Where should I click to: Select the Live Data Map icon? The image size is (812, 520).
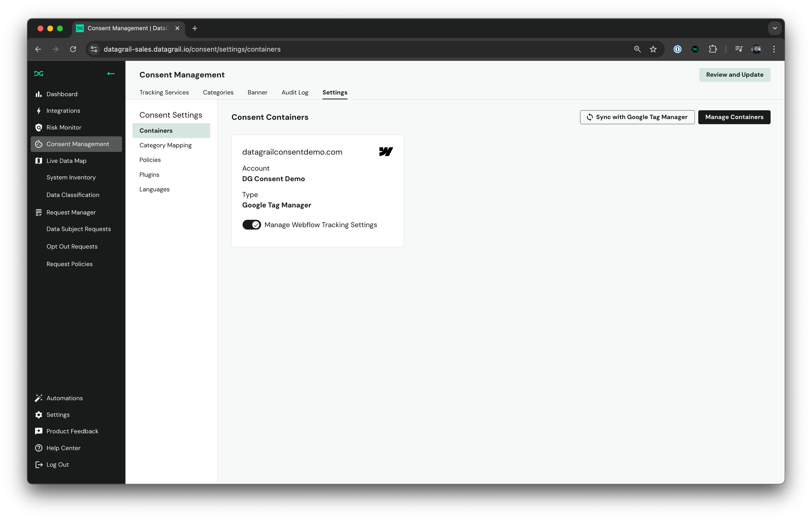(38, 160)
